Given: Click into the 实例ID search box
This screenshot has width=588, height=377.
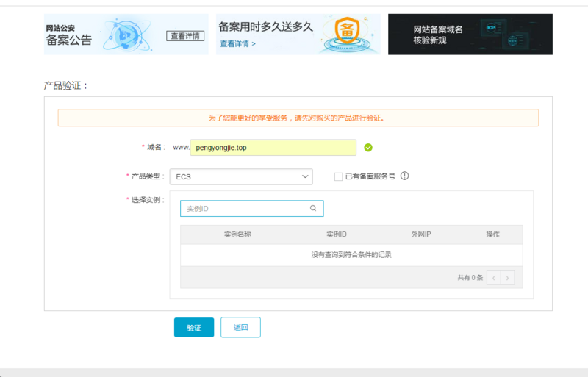Looking at the screenshot, I should click(x=243, y=209).
